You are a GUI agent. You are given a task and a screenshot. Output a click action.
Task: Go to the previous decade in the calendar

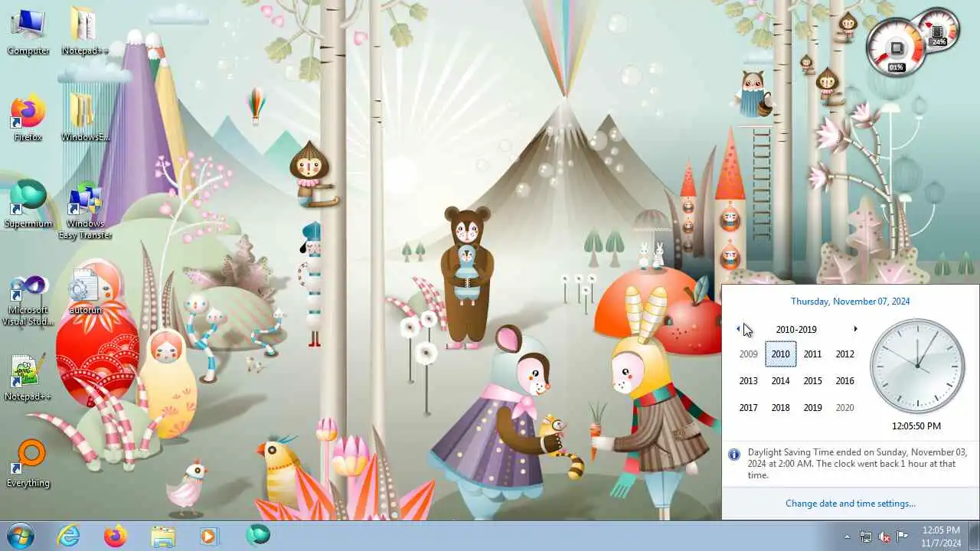pos(738,329)
